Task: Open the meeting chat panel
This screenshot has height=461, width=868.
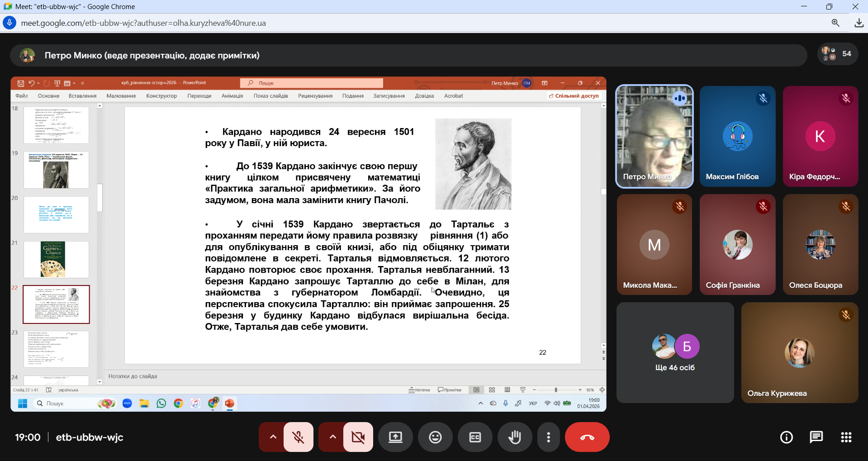Action: point(816,437)
